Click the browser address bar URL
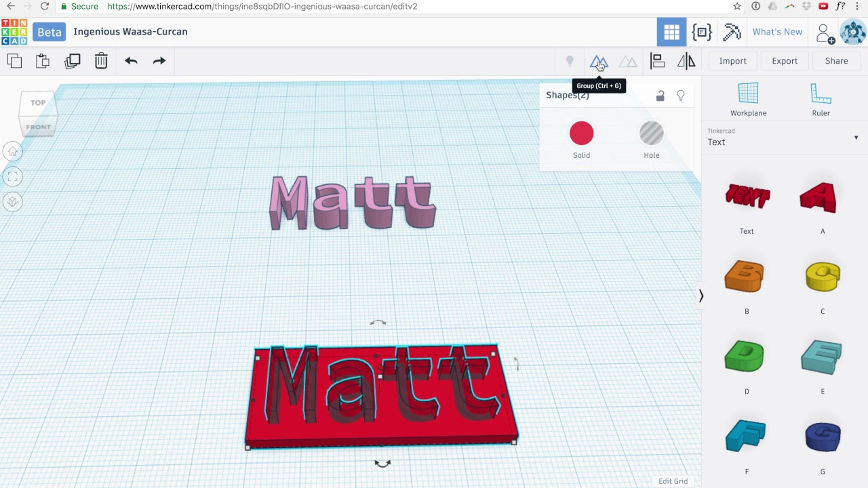Image resolution: width=868 pixels, height=488 pixels. 262,6
